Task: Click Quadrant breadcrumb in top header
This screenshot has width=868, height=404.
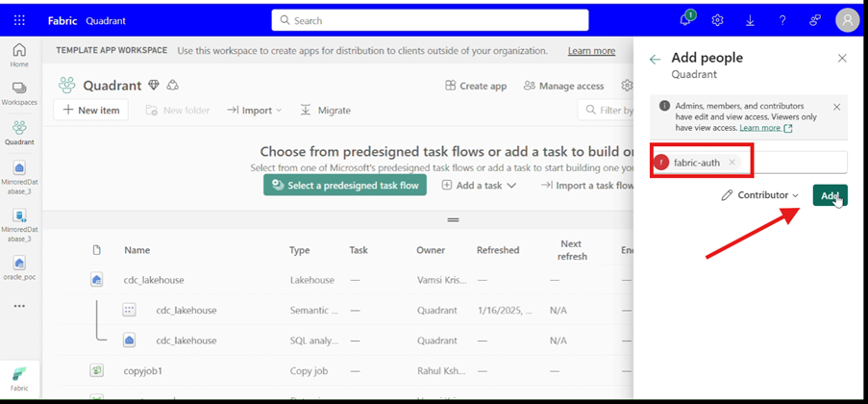Action: 106,20
